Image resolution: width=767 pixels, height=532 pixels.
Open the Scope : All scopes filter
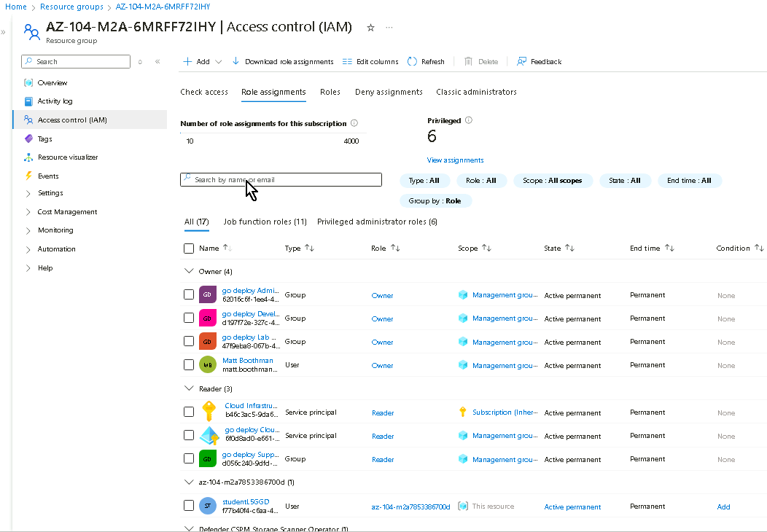[x=553, y=181]
